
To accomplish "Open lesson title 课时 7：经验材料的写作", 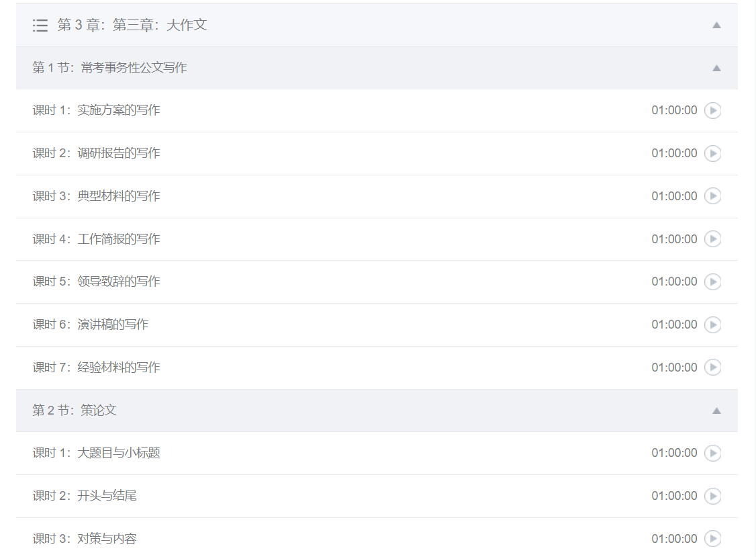I will coord(97,368).
